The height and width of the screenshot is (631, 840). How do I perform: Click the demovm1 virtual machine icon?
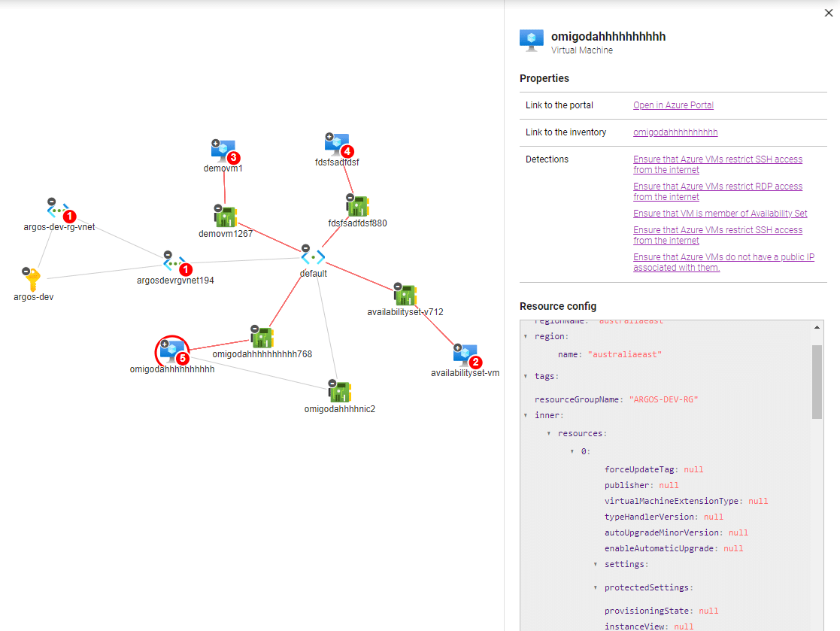tap(223, 150)
